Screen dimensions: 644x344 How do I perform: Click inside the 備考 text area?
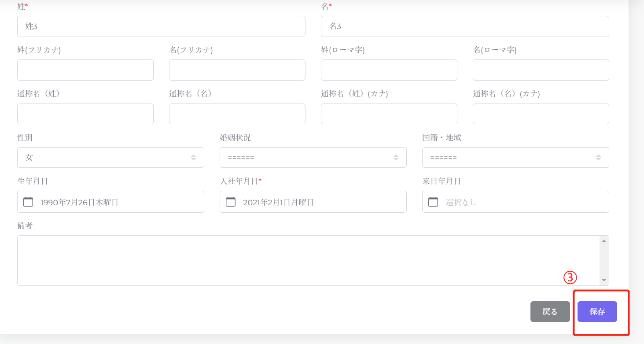pyautogui.click(x=308, y=260)
